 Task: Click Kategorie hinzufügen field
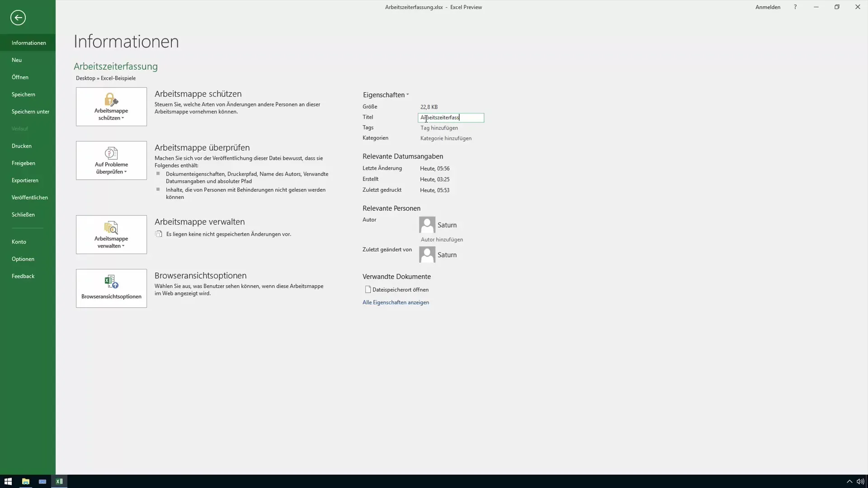pos(446,138)
